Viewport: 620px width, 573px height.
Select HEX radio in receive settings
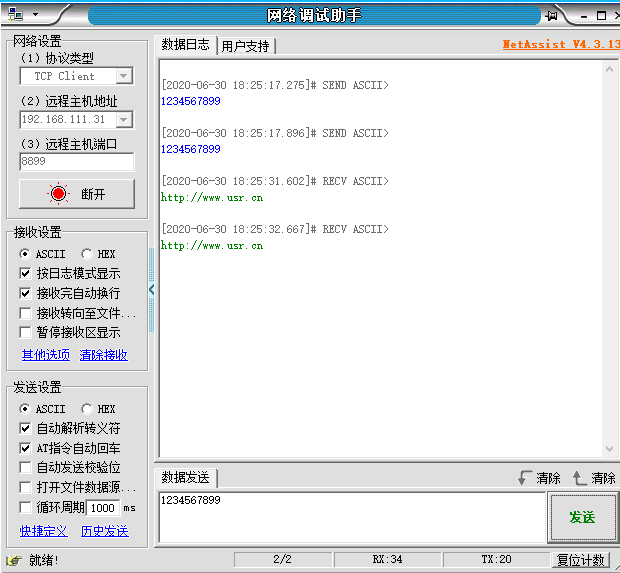(87, 254)
